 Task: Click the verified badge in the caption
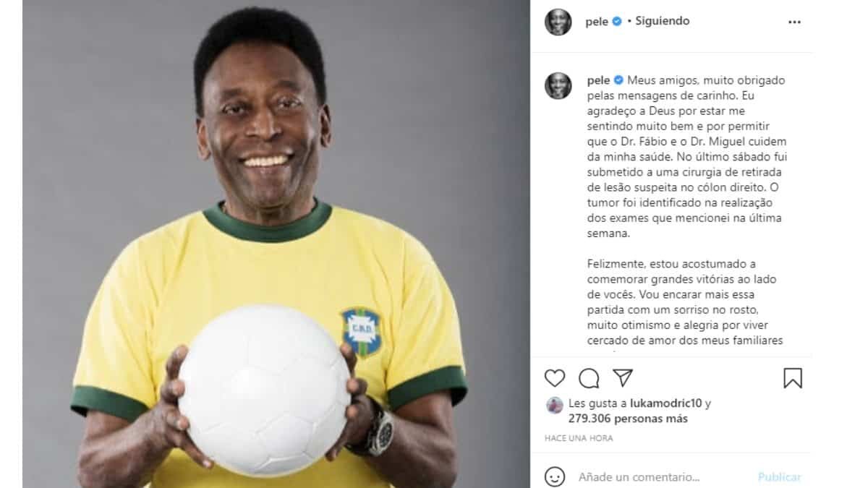[618, 80]
